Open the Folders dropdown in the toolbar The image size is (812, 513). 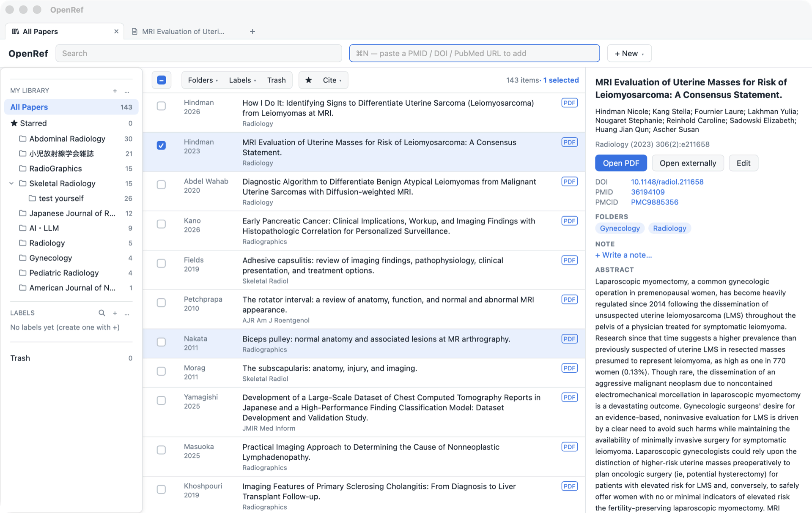[x=203, y=80]
